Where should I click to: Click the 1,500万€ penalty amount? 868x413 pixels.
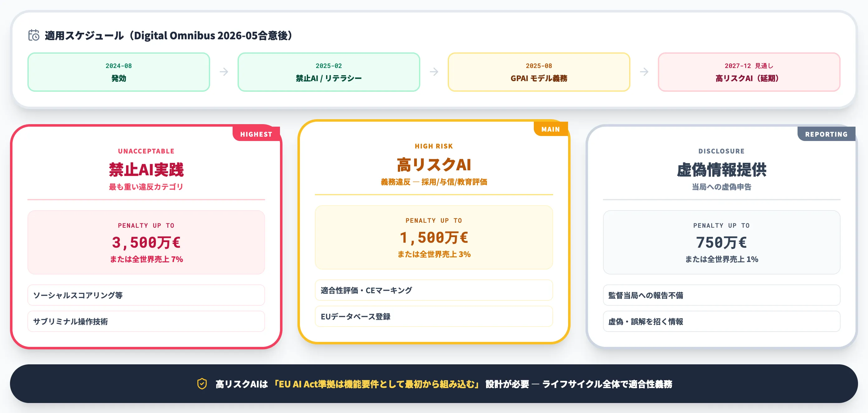[434, 237]
